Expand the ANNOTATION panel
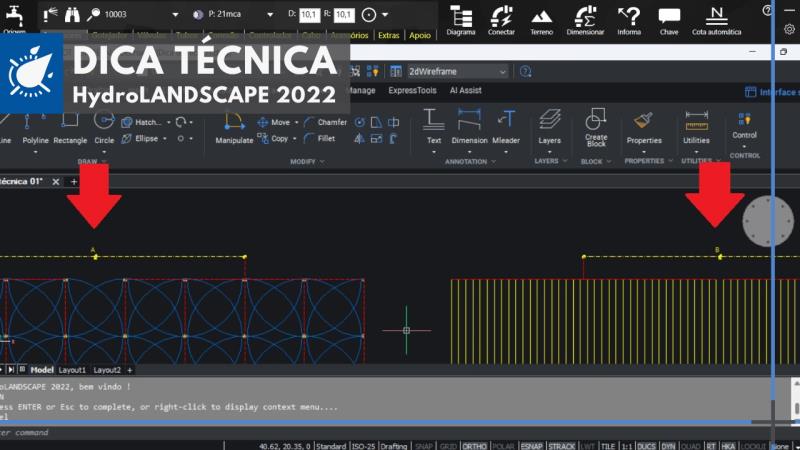The width and height of the screenshot is (800, 450). pos(470,161)
